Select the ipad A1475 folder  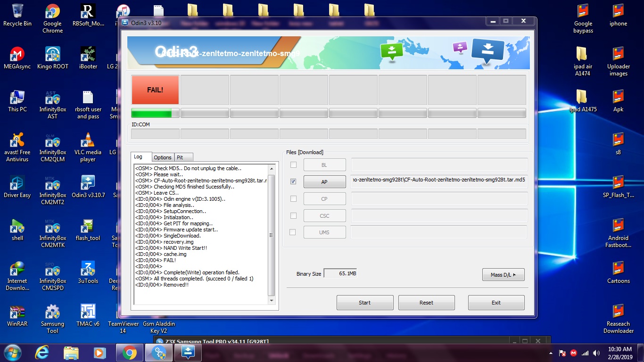(583, 101)
